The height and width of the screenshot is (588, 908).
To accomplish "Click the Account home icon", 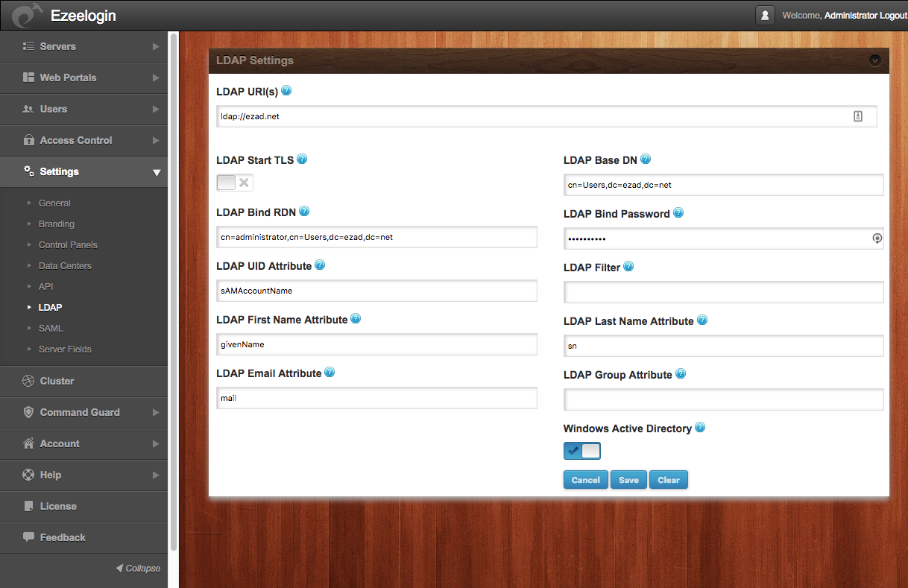I will pyautogui.click(x=29, y=443).
